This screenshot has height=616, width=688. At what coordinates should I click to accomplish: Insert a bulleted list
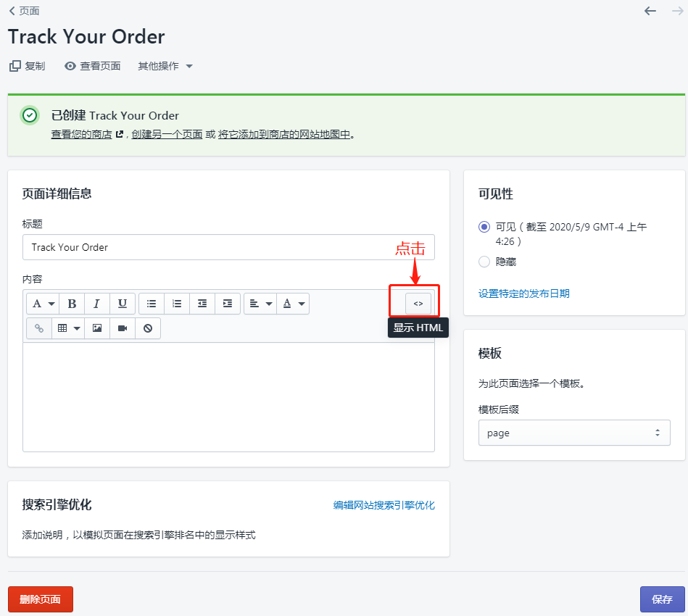click(x=152, y=303)
